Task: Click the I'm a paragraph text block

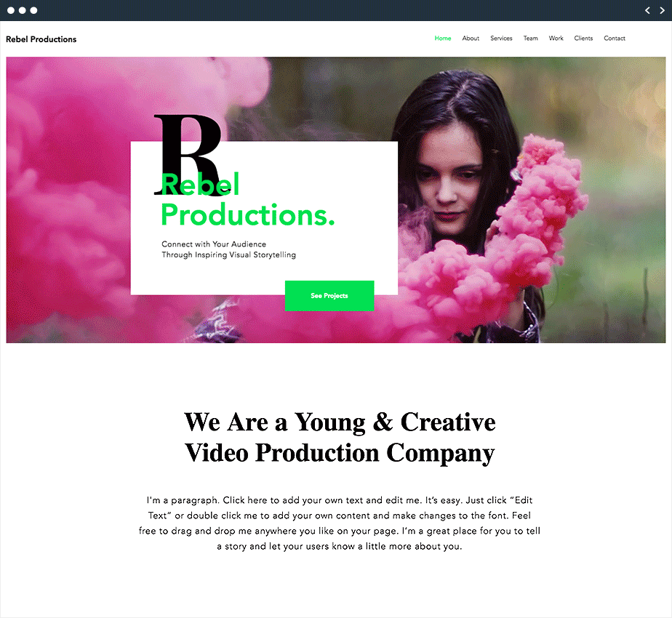Action: [340, 523]
